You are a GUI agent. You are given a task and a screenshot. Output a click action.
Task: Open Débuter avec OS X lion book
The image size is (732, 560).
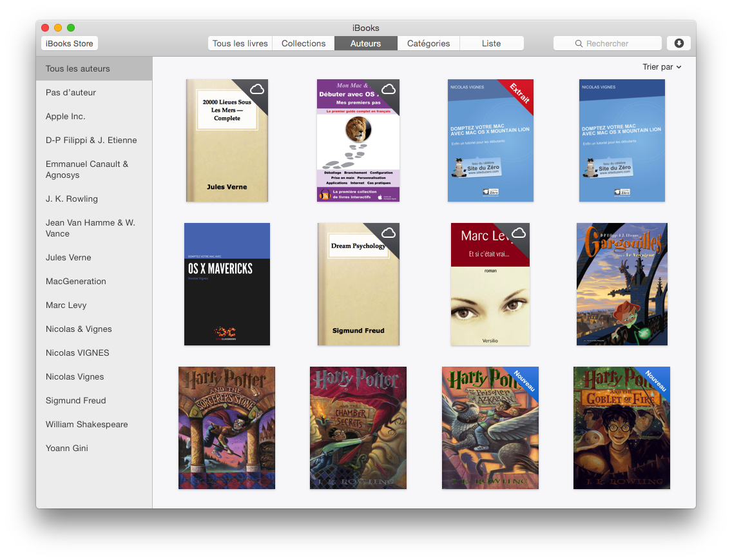coord(358,140)
